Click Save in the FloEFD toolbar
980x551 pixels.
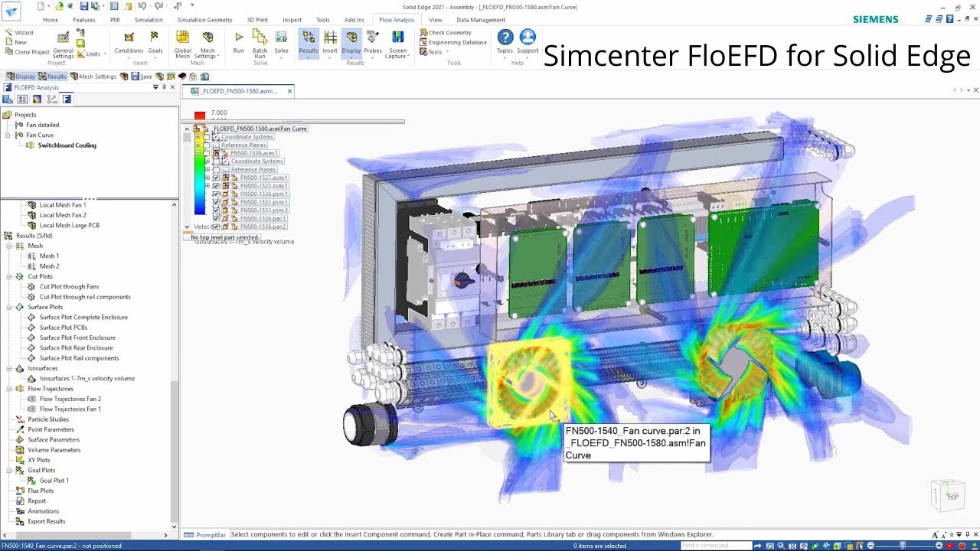141,77
